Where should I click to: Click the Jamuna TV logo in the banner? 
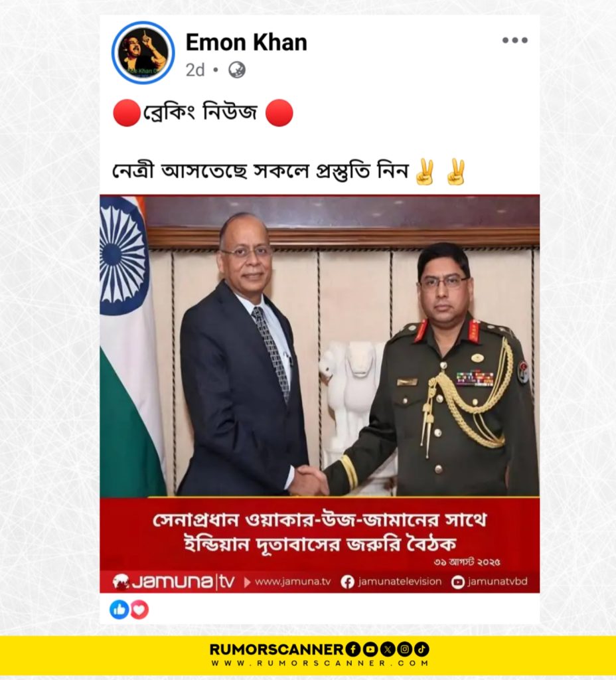pyautogui.click(x=173, y=582)
